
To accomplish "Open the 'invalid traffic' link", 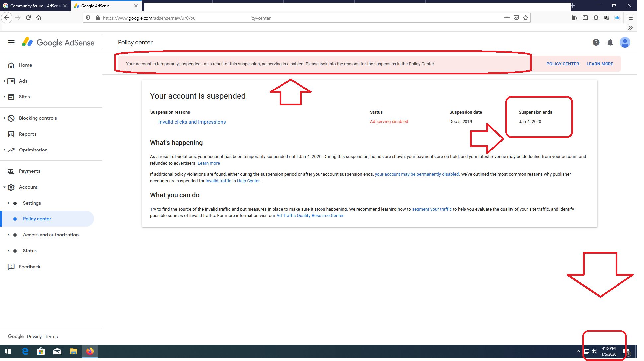I will click(x=218, y=181).
